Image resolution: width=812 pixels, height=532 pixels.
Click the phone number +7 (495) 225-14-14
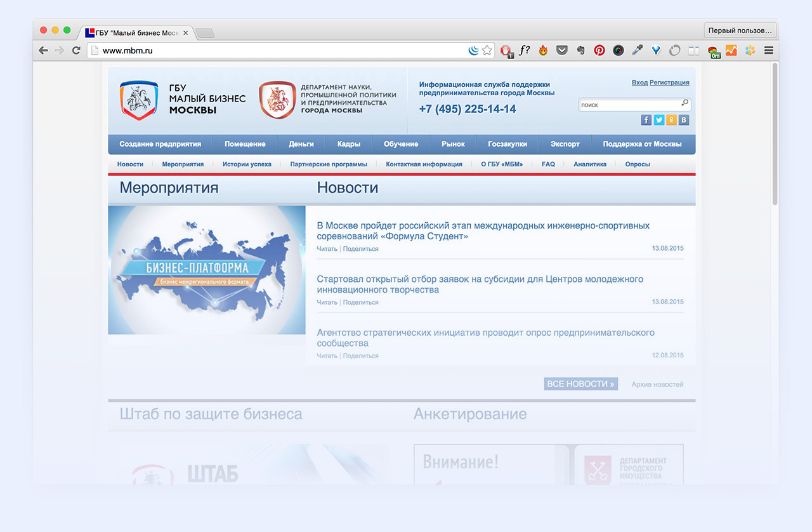(x=468, y=109)
